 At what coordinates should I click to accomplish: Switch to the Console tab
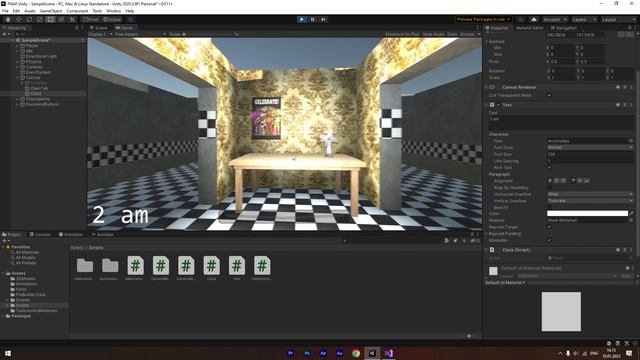(x=40, y=234)
